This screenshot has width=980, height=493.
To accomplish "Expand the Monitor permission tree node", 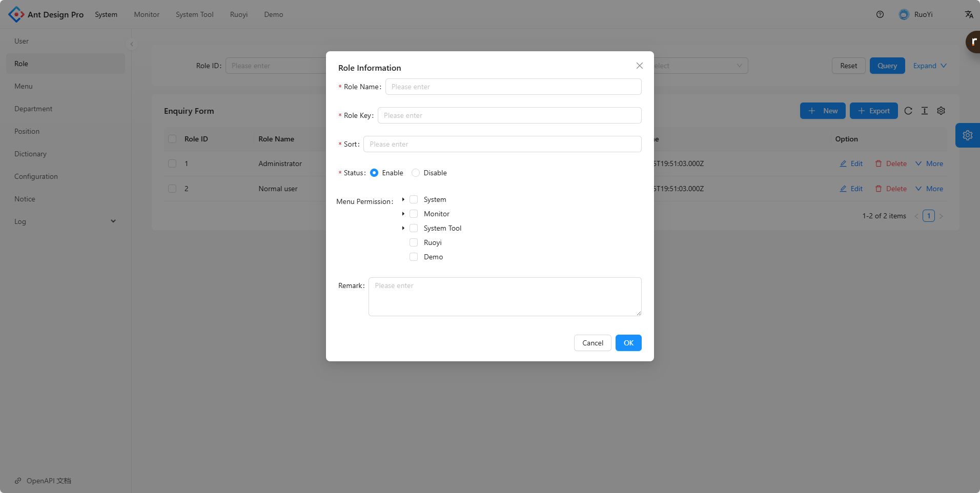I will tap(403, 214).
